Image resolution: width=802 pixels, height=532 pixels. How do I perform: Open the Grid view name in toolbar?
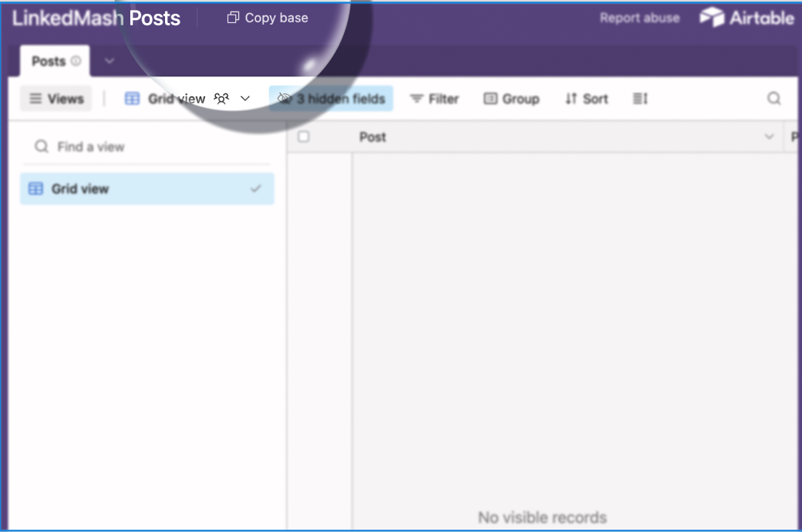coord(177,99)
